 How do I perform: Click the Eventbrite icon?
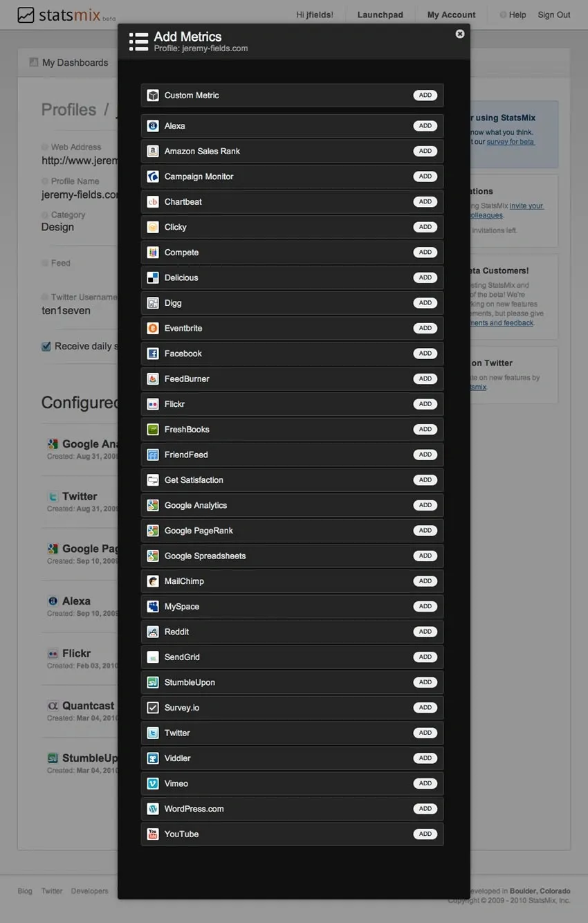coord(153,328)
